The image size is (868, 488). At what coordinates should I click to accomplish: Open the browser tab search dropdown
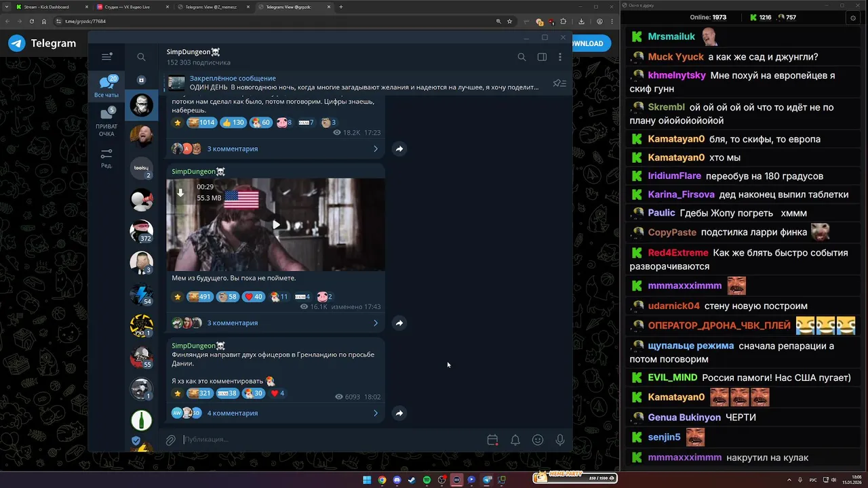6,7
